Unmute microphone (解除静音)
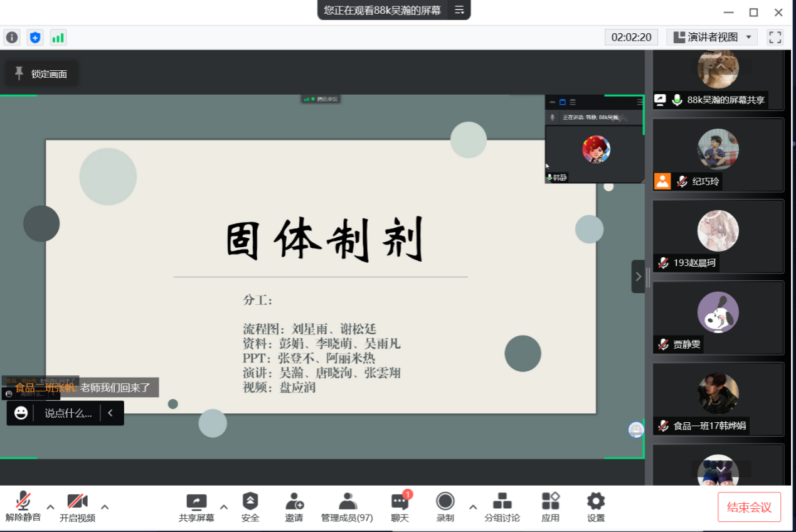The image size is (796, 532). (x=23, y=507)
